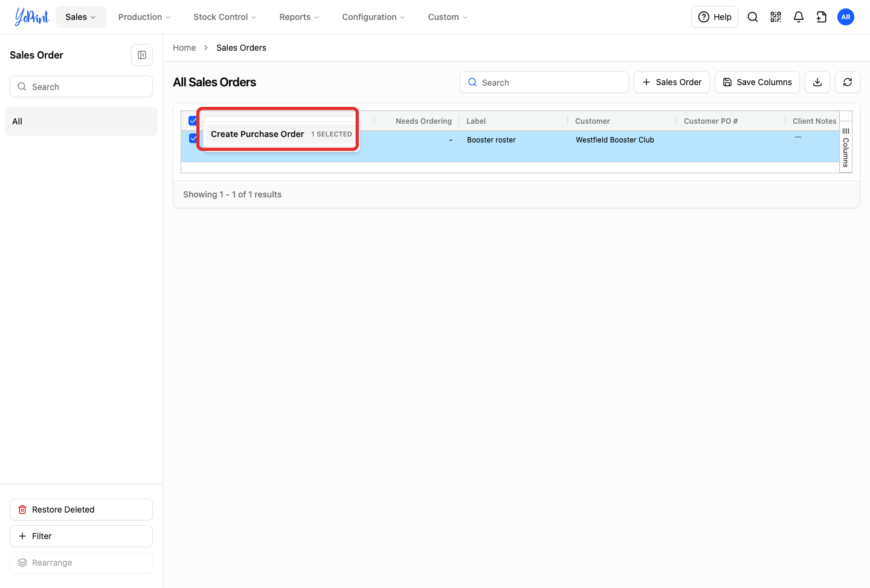Viewport: 870px width, 588px height.
Task: Create a new Sales Order
Action: [x=672, y=82]
